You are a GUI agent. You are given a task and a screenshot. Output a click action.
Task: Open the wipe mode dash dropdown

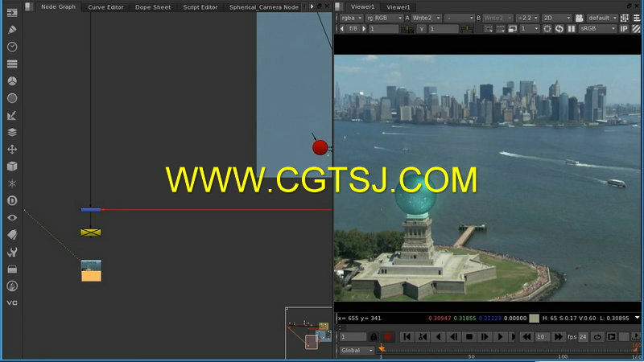click(459, 18)
